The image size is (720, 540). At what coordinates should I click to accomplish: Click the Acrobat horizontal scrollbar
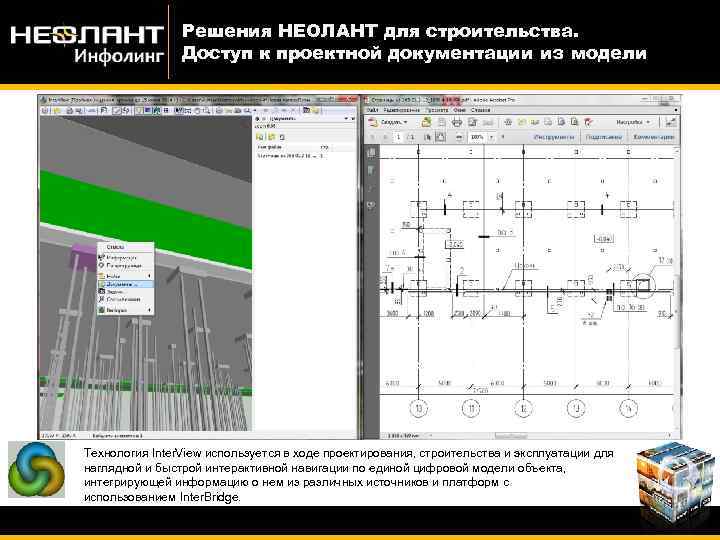(x=510, y=435)
